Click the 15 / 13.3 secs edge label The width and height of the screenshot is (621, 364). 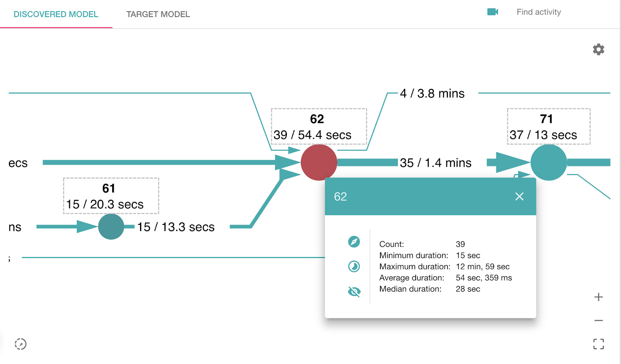coord(176,227)
